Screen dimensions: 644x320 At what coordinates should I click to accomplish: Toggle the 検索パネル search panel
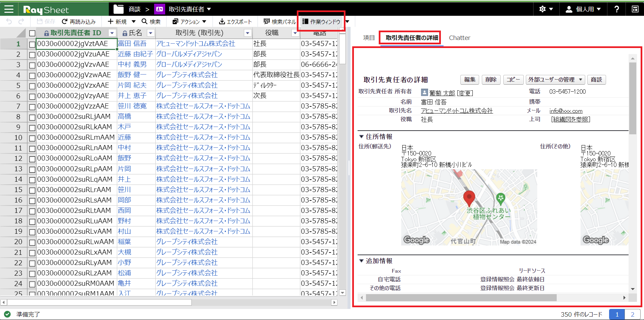tap(280, 21)
